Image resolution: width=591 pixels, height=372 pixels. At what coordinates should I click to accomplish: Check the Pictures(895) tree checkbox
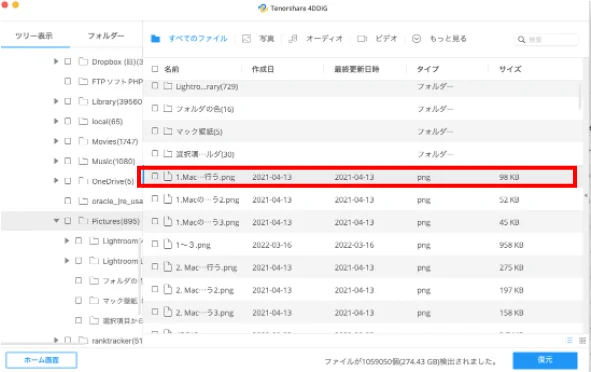68,220
